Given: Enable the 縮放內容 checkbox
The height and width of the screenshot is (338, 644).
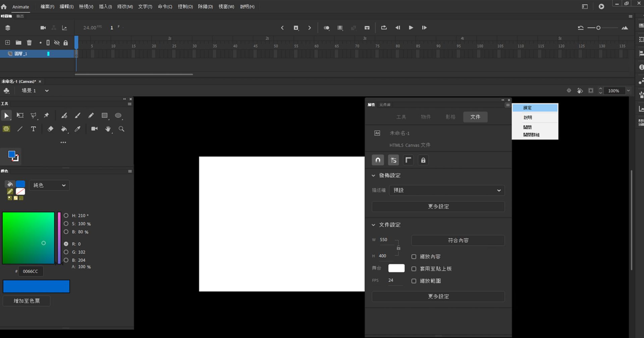Looking at the screenshot, I should pos(414,256).
